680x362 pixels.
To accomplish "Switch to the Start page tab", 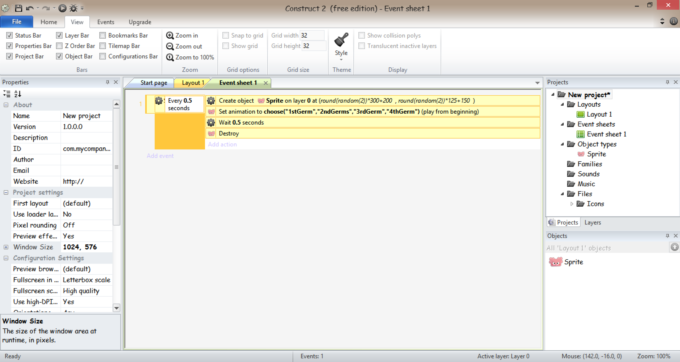I will pos(154,83).
